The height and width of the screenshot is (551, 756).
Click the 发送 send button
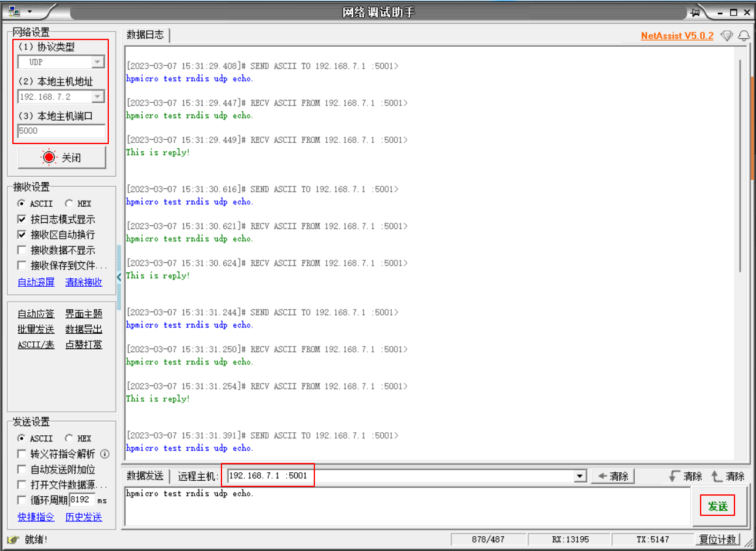pyautogui.click(x=717, y=506)
